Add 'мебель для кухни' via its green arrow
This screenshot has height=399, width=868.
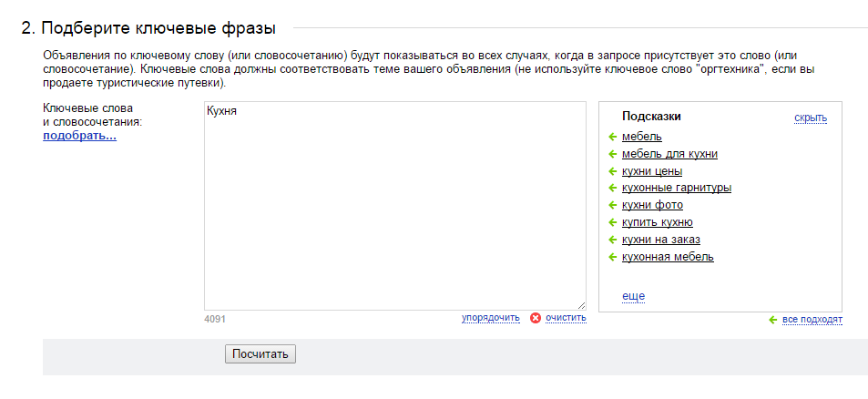click(x=613, y=154)
